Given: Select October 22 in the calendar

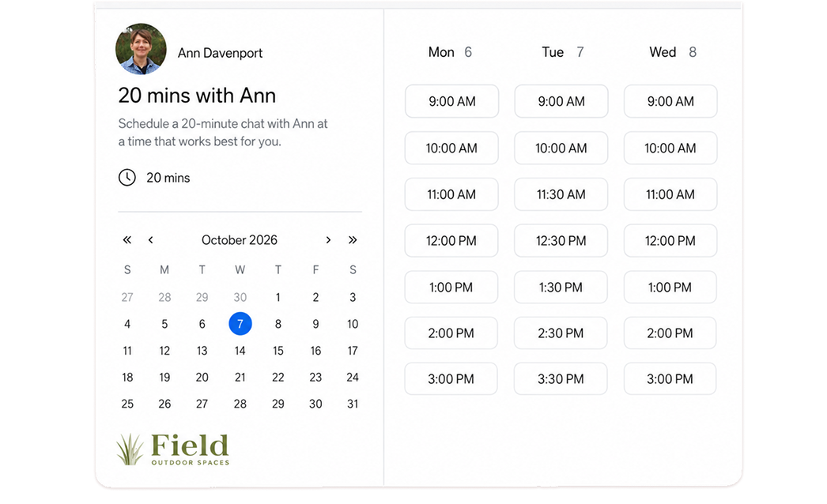Looking at the screenshot, I should click(278, 378).
